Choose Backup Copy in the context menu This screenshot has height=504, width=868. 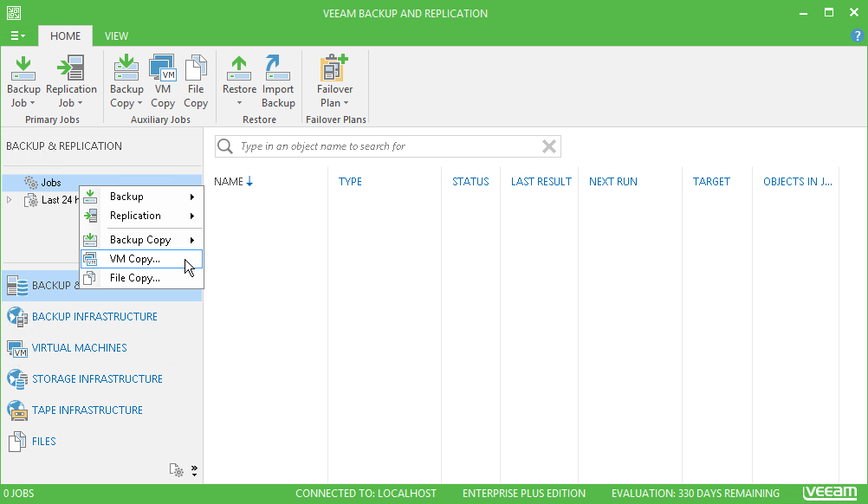[x=142, y=240]
